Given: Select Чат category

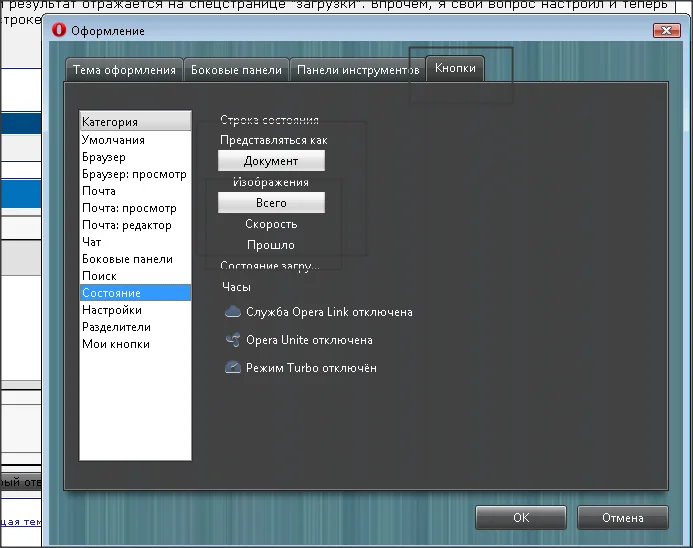Looking at the screenshot, I should click(x=135, y=242).
